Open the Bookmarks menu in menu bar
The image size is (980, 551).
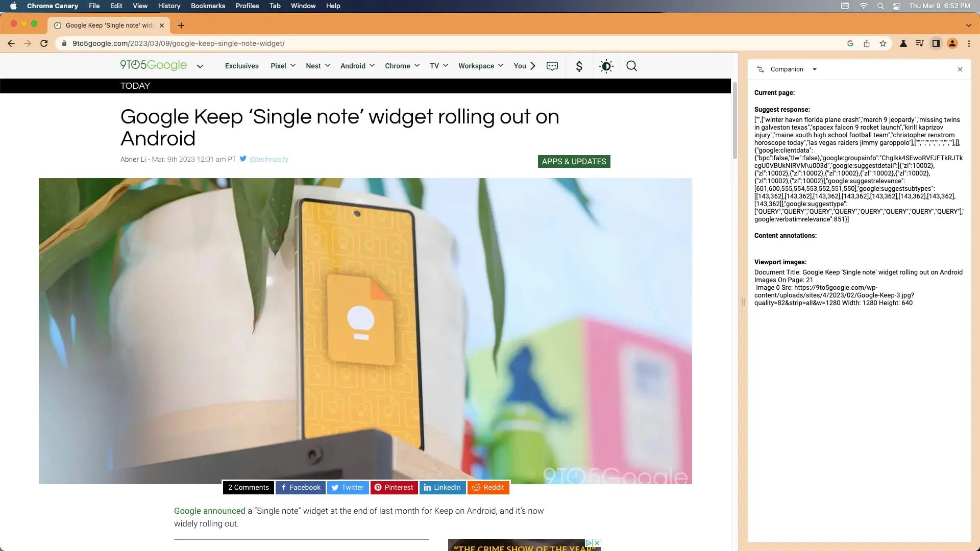(x=208, y=6)
